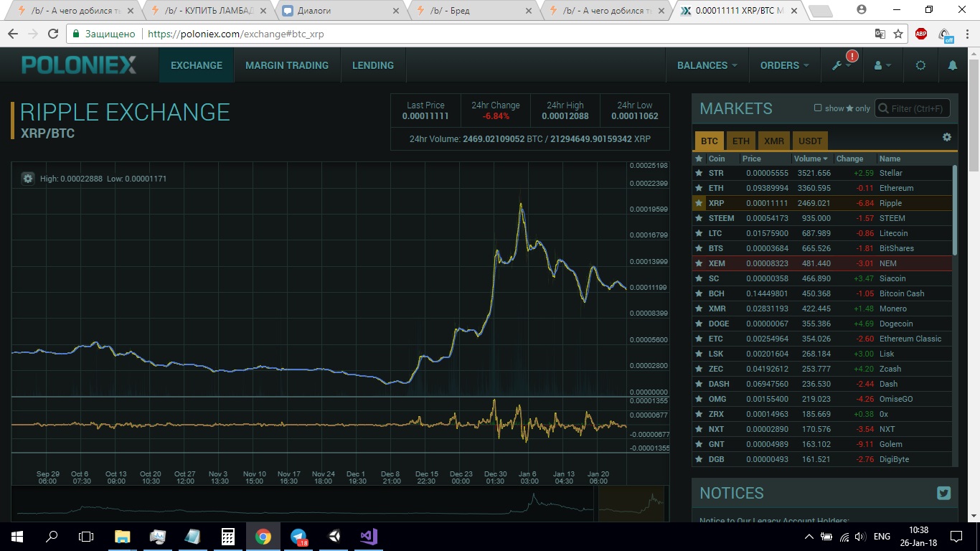Click the Poloniex logo

79,65
